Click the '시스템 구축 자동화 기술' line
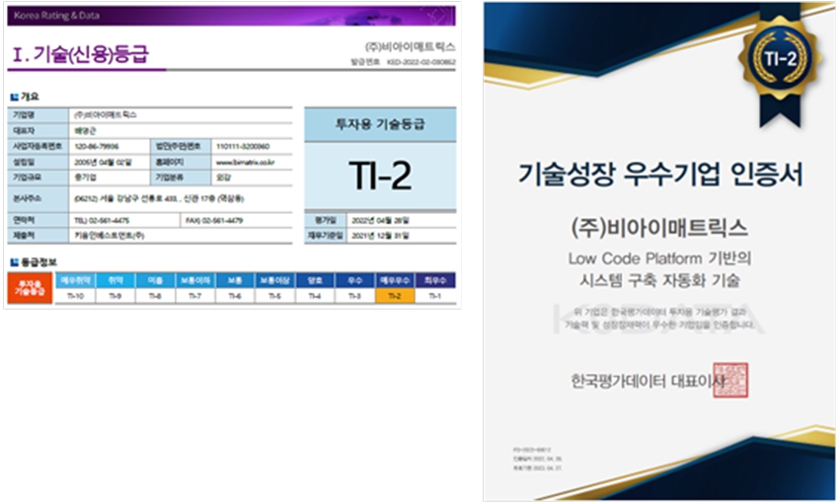 659,280
